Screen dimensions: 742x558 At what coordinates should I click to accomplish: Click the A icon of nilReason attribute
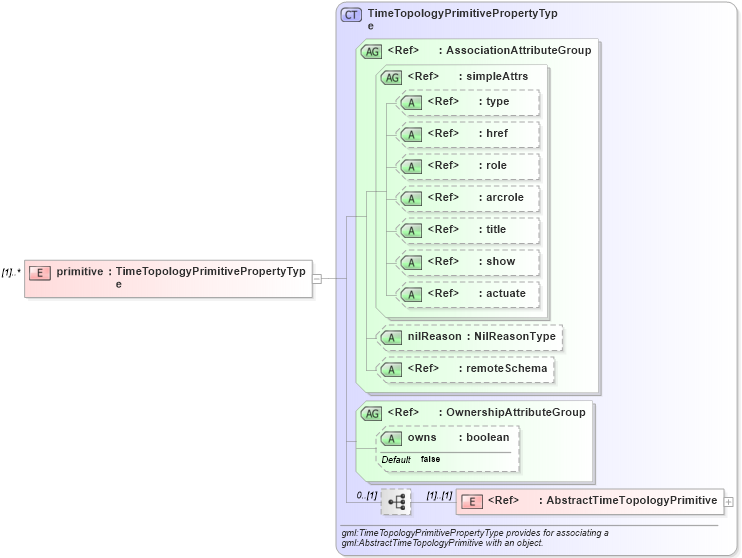(391, 337)
